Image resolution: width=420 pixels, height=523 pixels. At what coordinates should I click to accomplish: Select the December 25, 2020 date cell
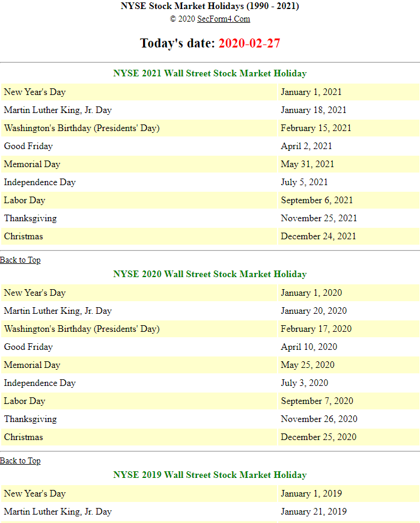318,437
